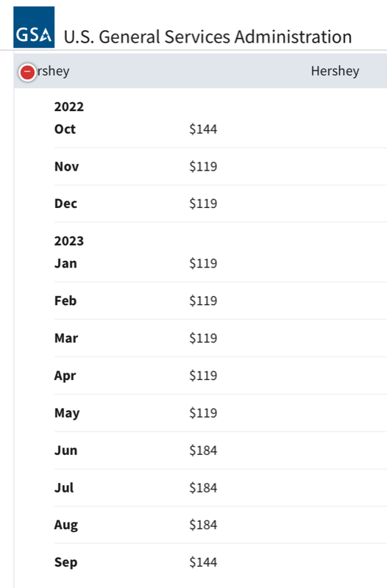Image resolution: width=387 pixels, height=588 pixels.
Task: Click the 2023 year heading
Action: tap(69, 241)
